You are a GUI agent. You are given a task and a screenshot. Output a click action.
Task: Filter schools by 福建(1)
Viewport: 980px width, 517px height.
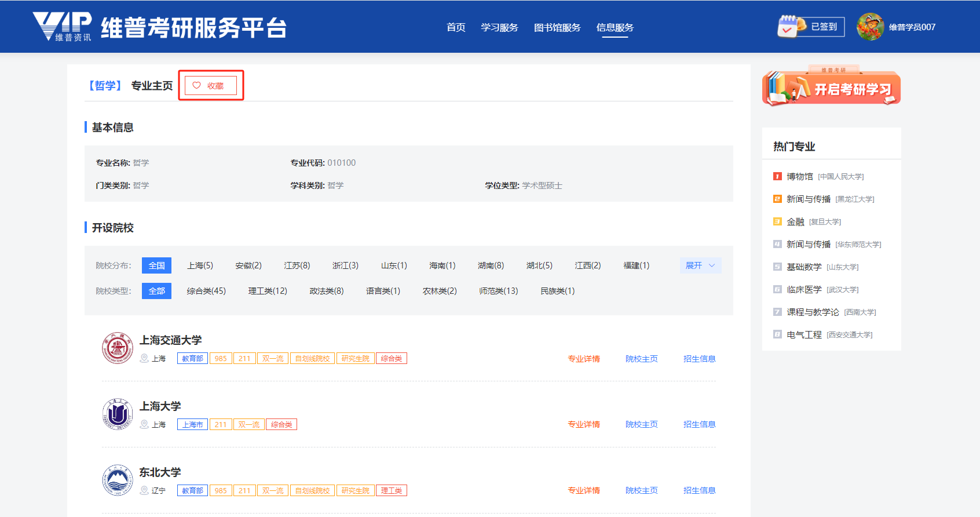click(637, 265)
